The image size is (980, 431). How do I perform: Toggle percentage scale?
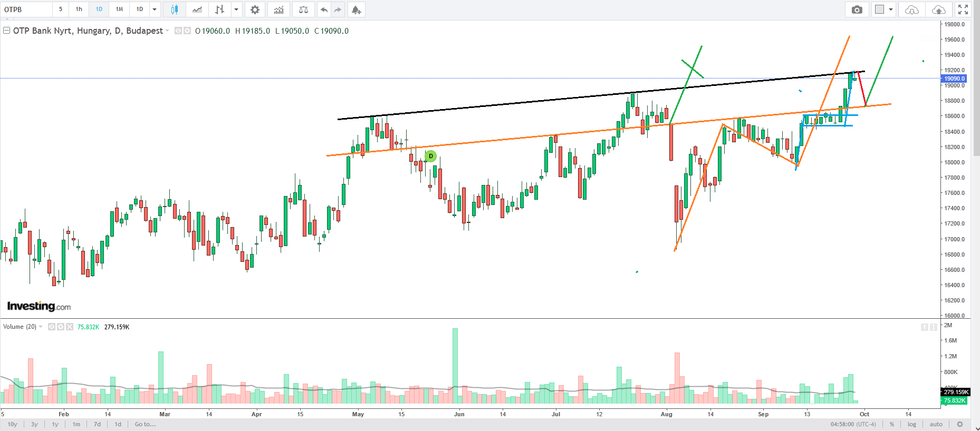892,424
